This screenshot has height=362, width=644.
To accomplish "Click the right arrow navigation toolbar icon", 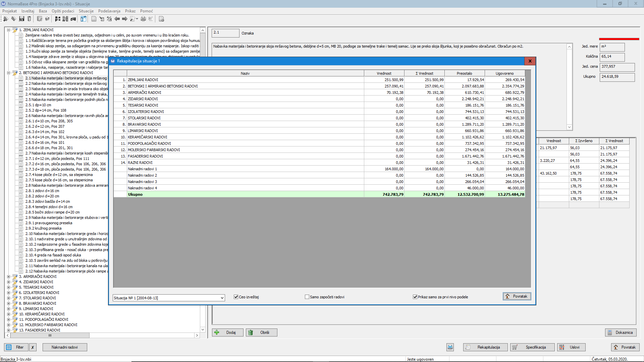I will coord(125,19).
